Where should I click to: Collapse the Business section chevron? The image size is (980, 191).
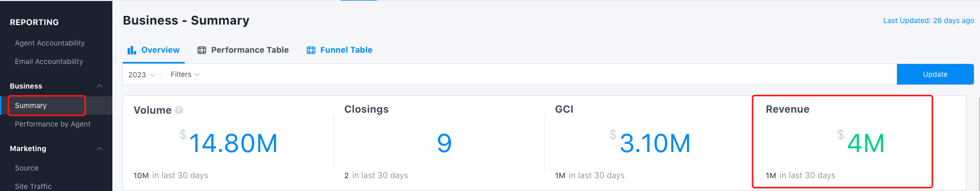[100, 86]
